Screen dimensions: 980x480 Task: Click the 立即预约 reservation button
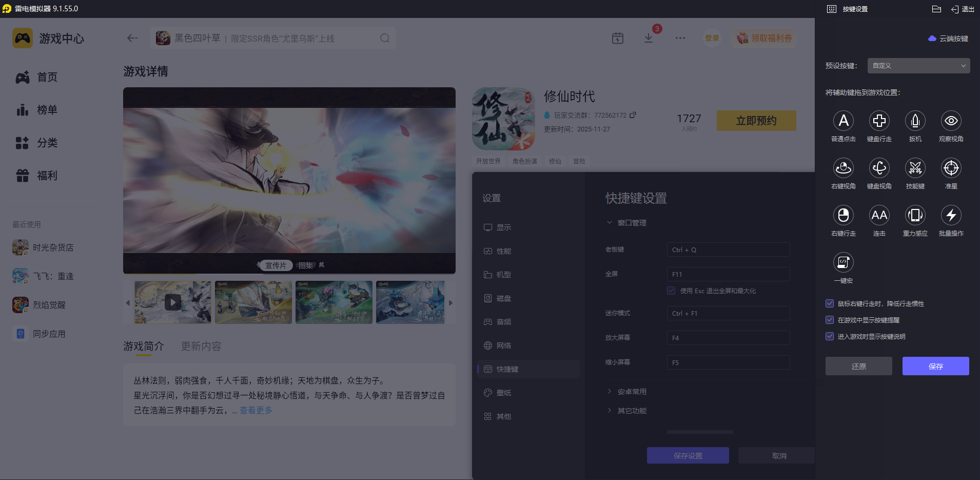click(x=756, y=120)
